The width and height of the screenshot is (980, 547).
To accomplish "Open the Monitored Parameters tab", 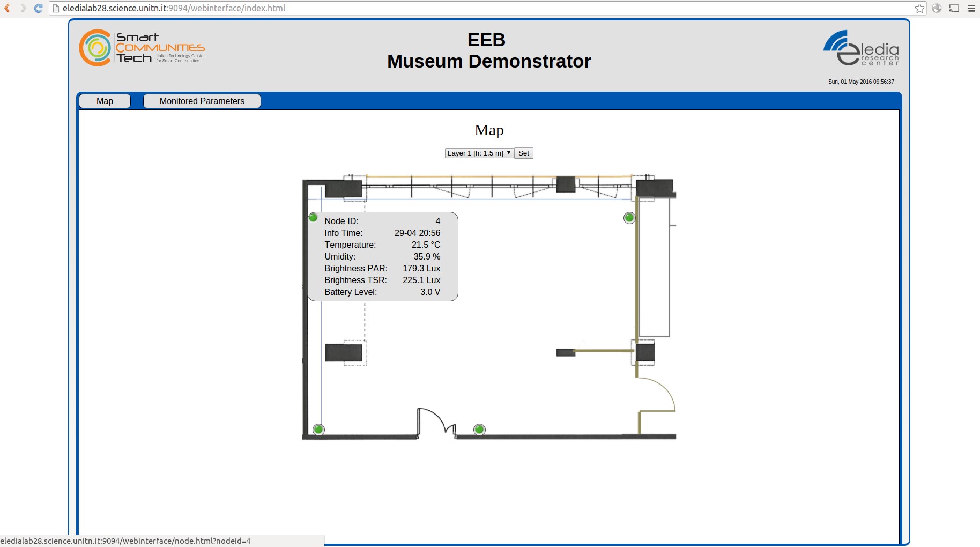I will click(x=202, y=101).
